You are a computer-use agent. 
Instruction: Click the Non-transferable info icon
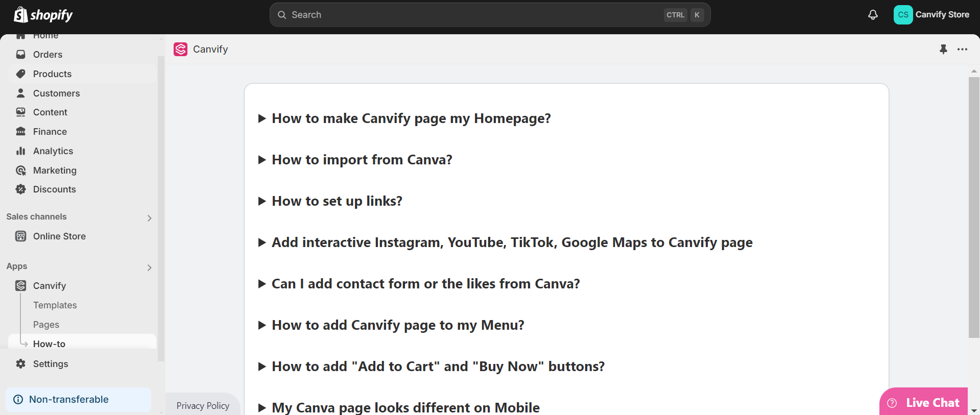pos(18,399)
